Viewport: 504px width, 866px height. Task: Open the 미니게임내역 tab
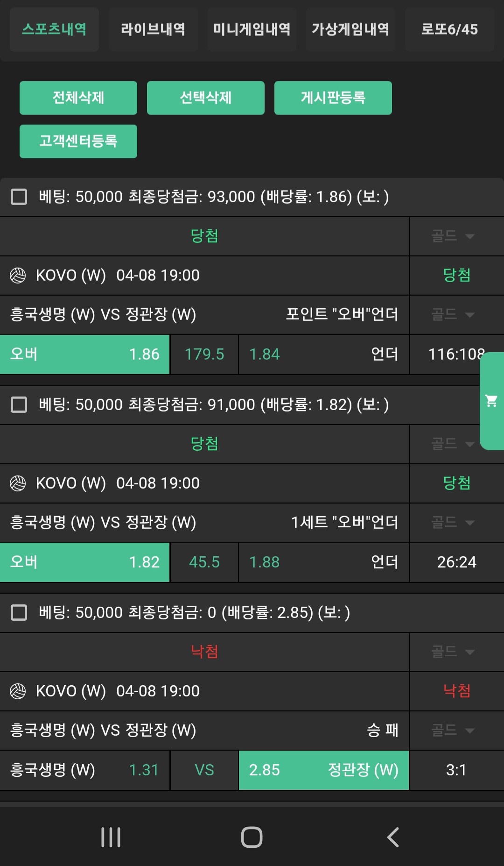click(252, 29)
